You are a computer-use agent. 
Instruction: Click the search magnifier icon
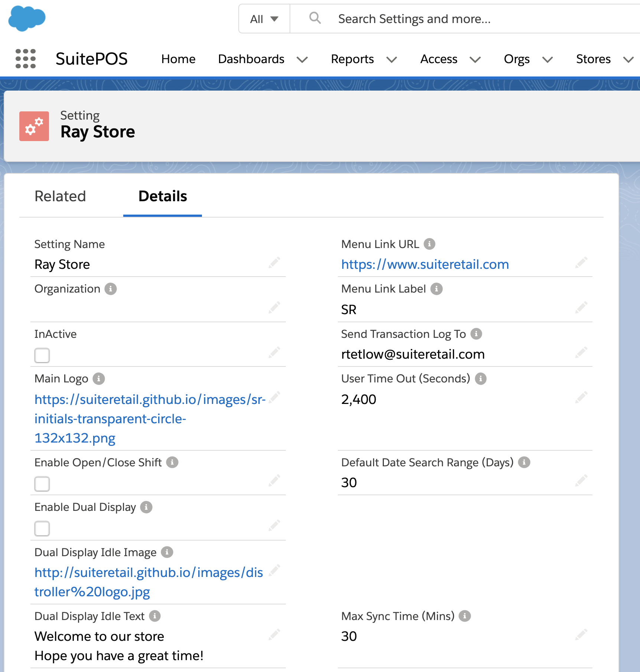coord(315,18)
